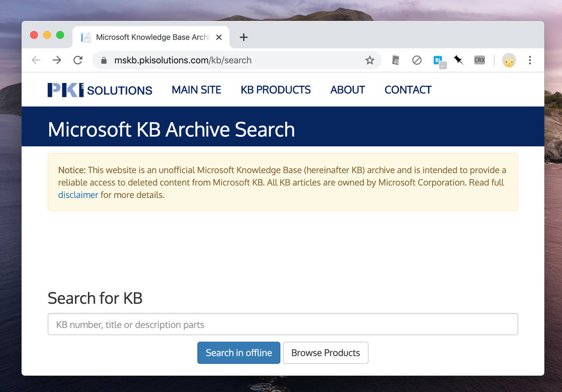The height and width of the screenshot is (392, 562).
Task: Open the pushpin extension icon
Action: (x=459, y=60)
